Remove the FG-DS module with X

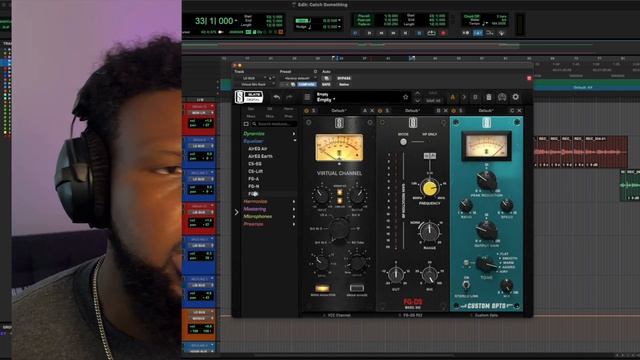pos(446,111)
